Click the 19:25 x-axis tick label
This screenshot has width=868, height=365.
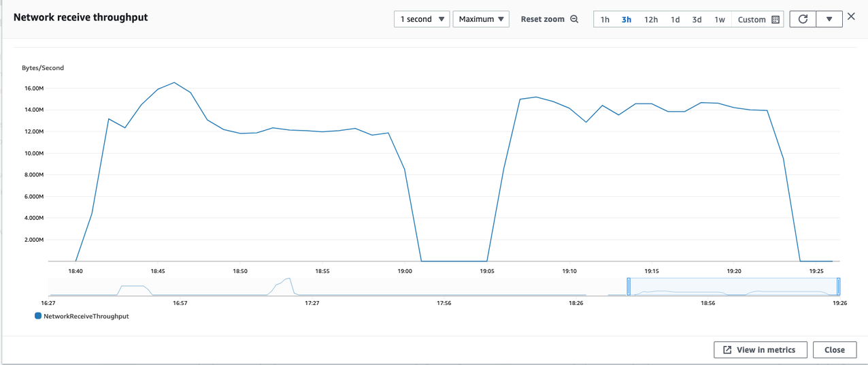point(816,271)
